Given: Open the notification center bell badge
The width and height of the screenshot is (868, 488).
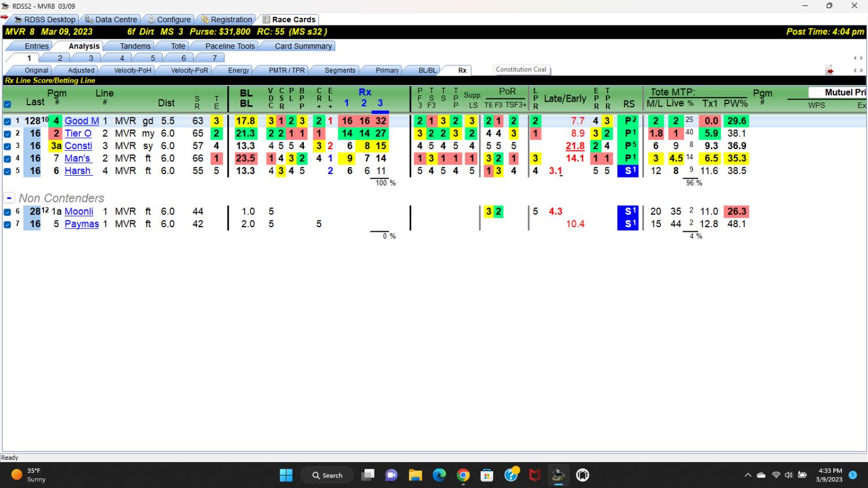Looking at the screenshot, I should [853, 475].
